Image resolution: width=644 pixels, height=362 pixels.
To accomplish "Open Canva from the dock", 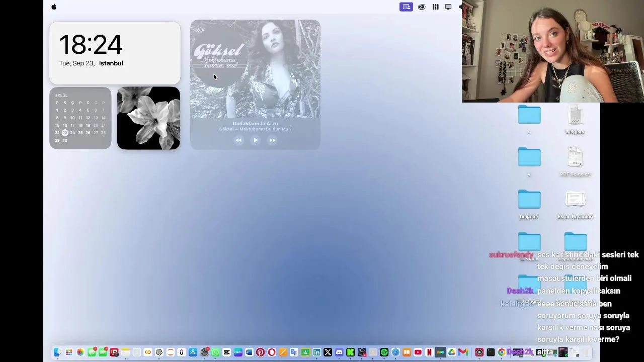I will 238,352.
